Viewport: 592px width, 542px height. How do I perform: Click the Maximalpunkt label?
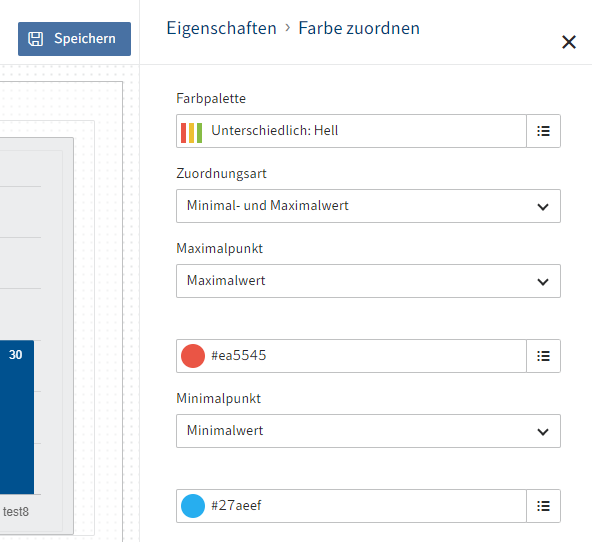click(219, 248)
